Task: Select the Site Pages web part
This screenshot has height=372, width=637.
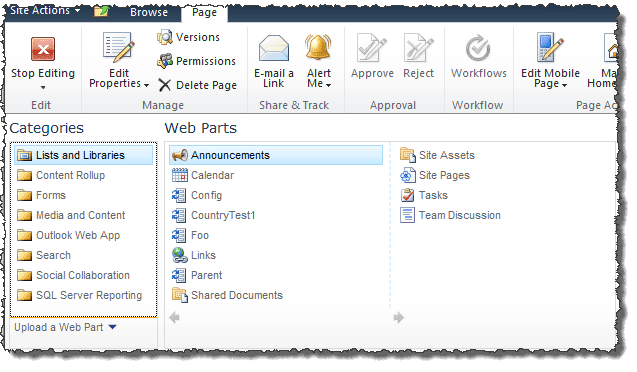Action: tap(435, 175)
